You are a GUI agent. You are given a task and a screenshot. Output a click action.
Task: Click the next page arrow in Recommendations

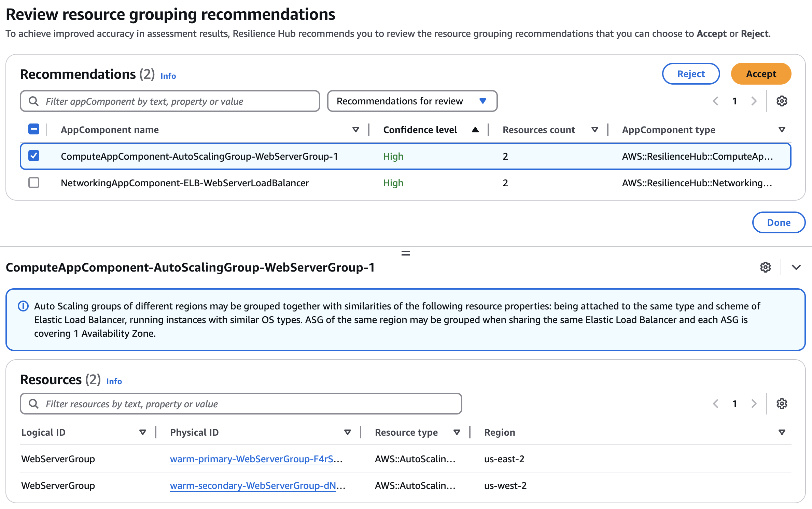(754, 101)
